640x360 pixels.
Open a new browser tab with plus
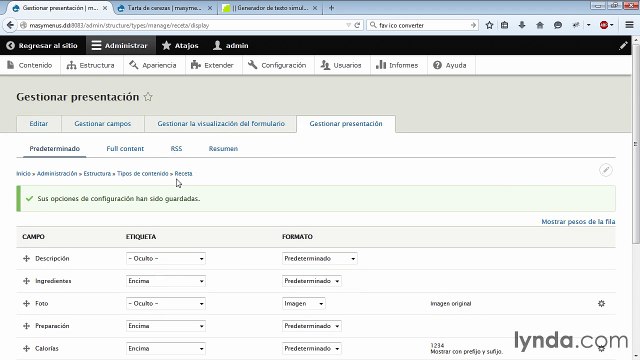331,8
